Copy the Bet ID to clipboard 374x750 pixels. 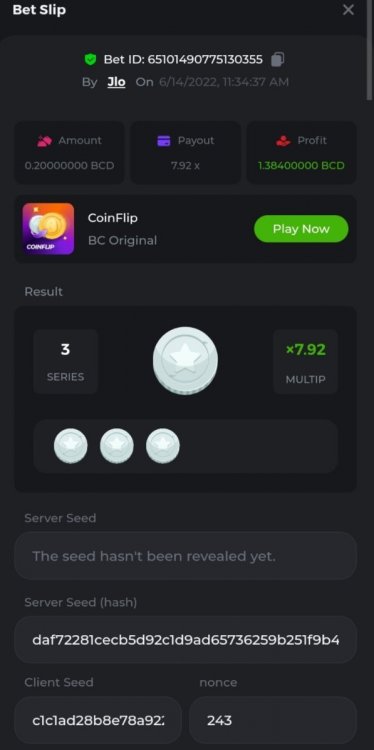[x=277, y=59]
